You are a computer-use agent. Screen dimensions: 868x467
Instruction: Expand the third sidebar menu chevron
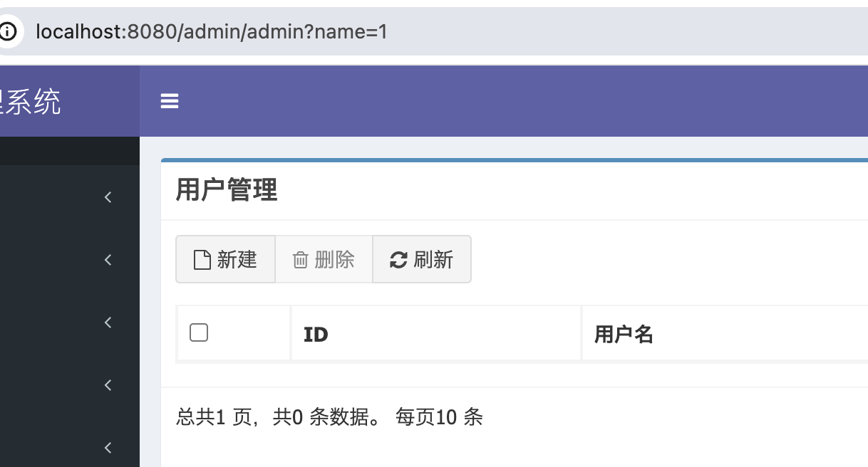(x=108, y=322)
